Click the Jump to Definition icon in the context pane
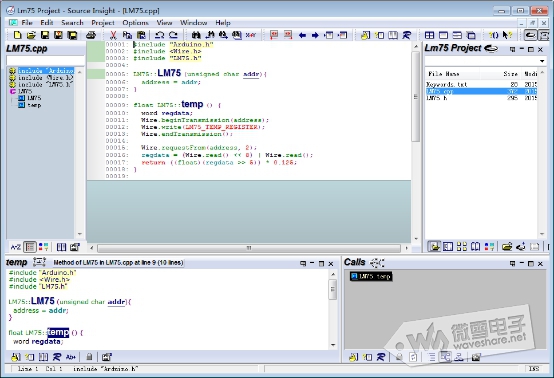The height and width of the screenshot is (378, 554). click(x=16, y=357)
